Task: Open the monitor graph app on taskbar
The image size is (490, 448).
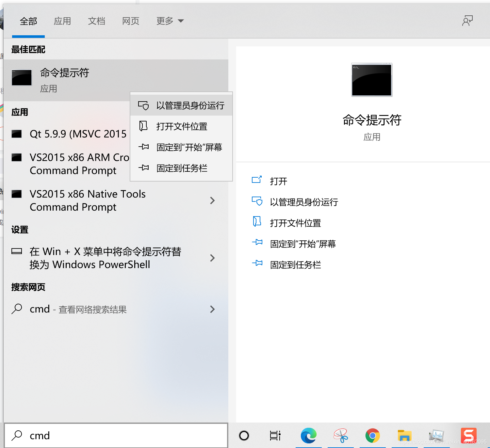Action: [436, 436]
